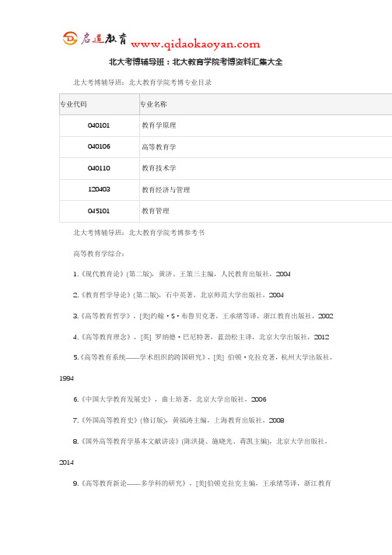
Task: Select the 高等教育学 major name cell
Action: tap(266, 147)
